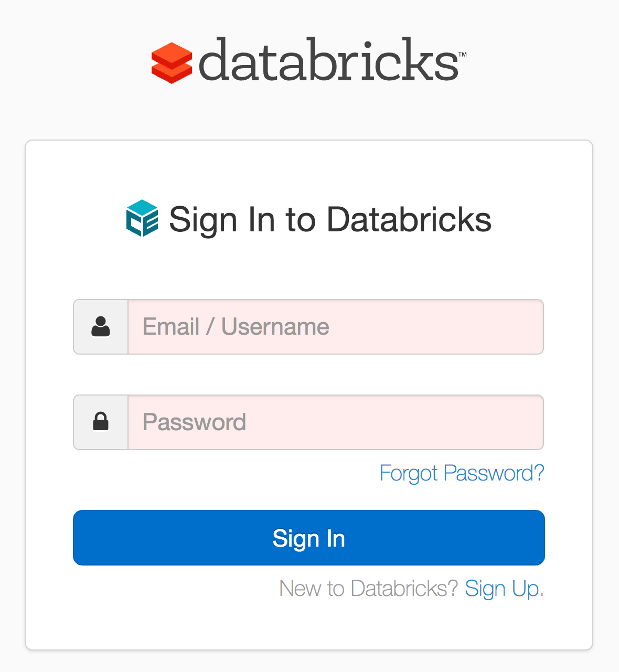The width and height of the screenshot is (619, 672).
Task: Focus the Email / Username input field
Action: click(336, 327)
